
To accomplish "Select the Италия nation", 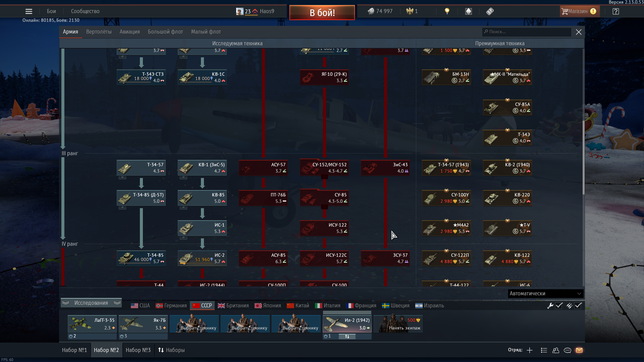I will (x=328, y=306).
